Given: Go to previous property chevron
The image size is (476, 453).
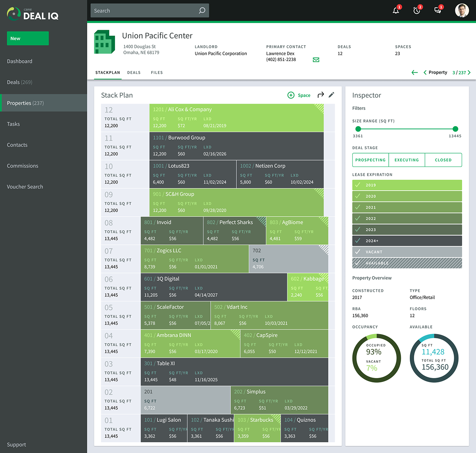Looking at the screenshot, I should coord(425,73).
